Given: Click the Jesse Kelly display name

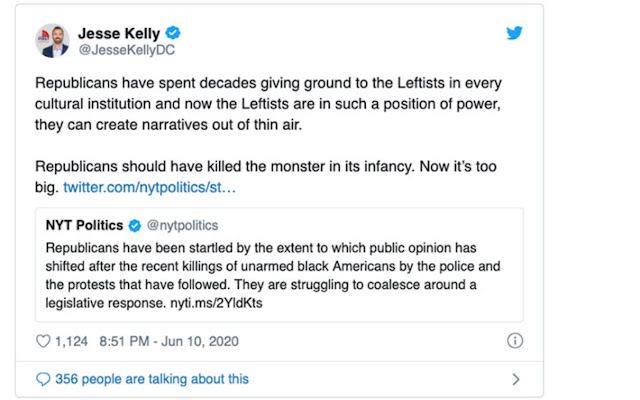Looking at the screenshot, I should coord(119,33).
